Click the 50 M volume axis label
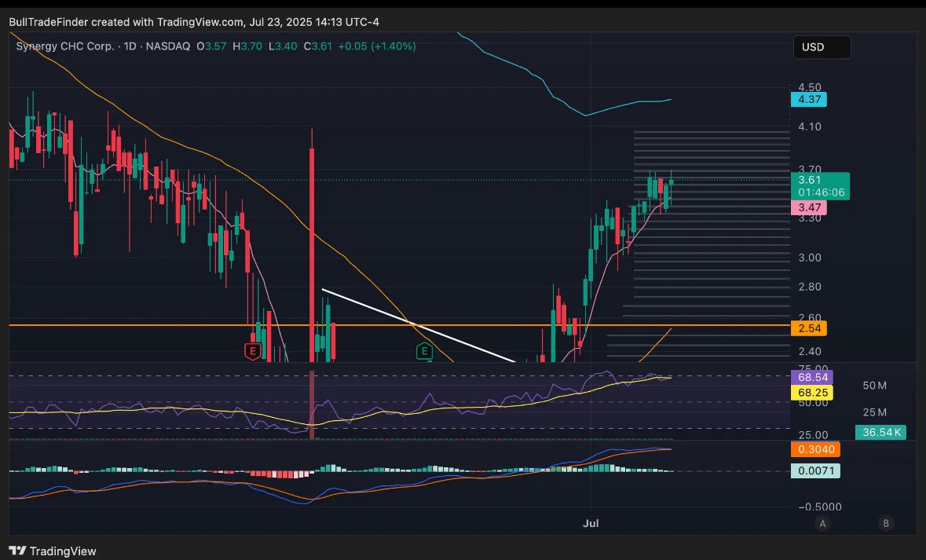Screen dimensions: 926x560 point(875,386)
